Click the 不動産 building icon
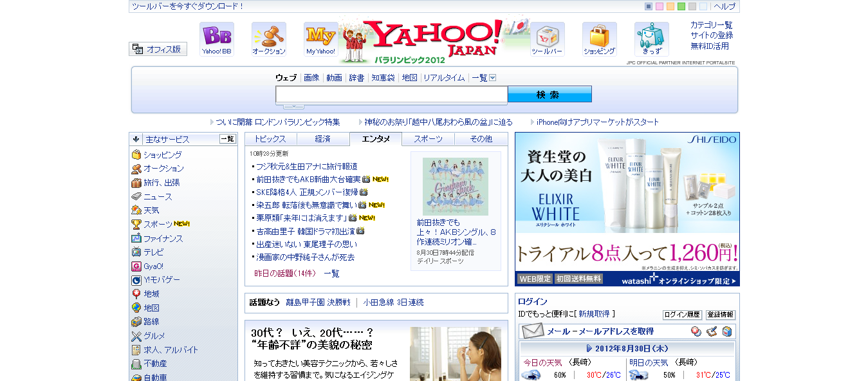868x381 pixels. coord(136,364)
